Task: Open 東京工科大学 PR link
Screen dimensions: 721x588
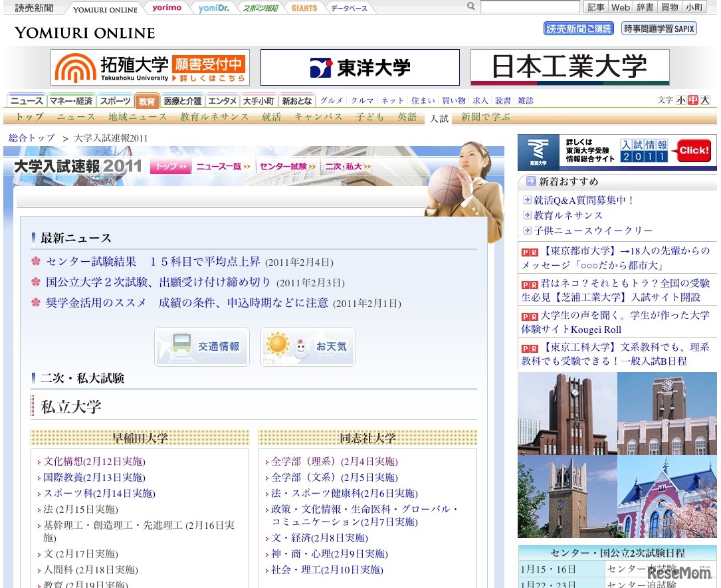Action: (616, 354)
